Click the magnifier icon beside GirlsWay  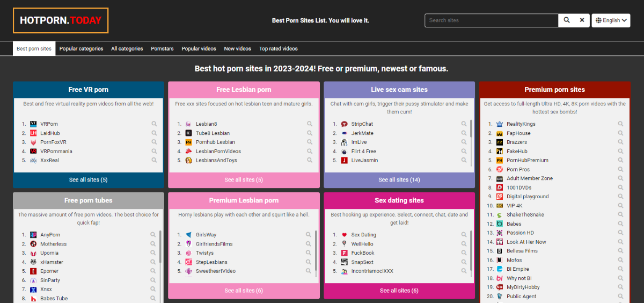pyautogui.click(x=309, y=235)
